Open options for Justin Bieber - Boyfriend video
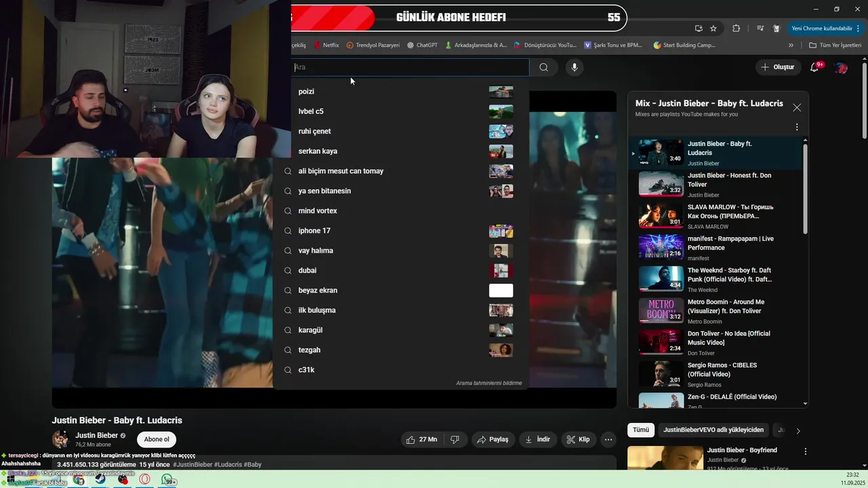 click(x=806, y=451)
